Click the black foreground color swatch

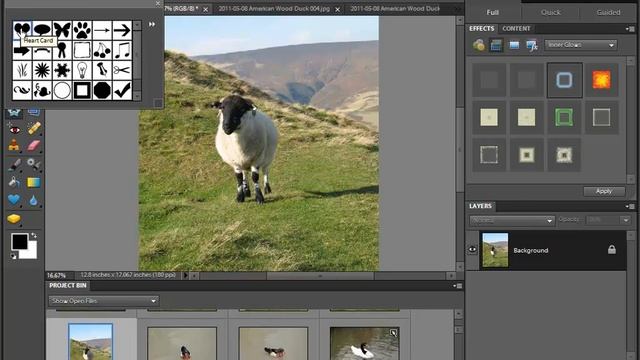19,242
